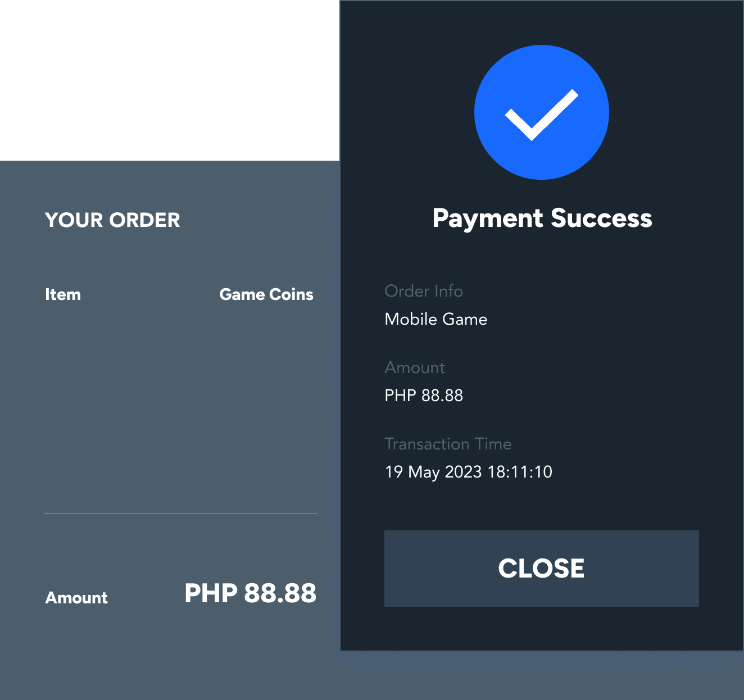Viewport: 744px width, 700px height.
Task: Click the blue checkmark success icon
Action: [541, 112]
